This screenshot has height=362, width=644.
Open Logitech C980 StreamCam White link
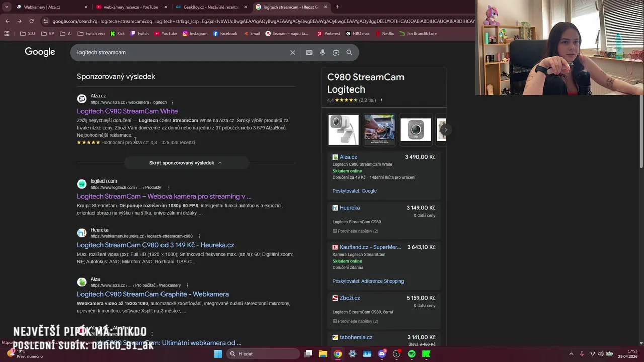(x=127, y=111)
